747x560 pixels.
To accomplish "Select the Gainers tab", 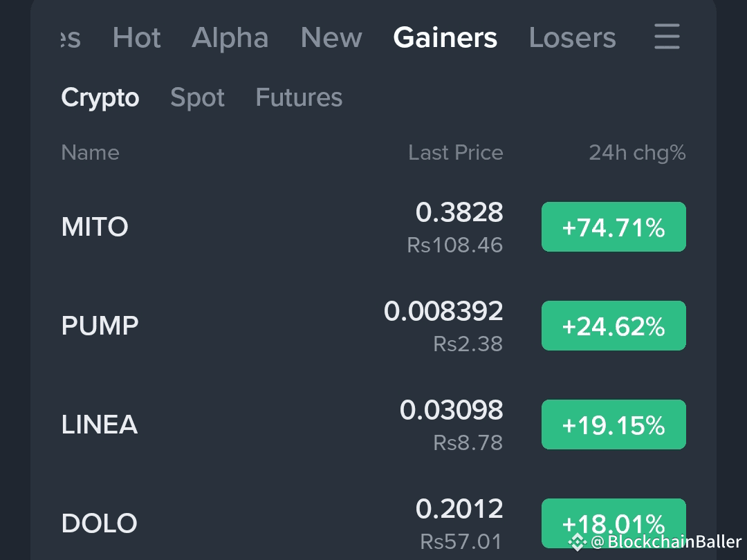I will pos(445,37).
